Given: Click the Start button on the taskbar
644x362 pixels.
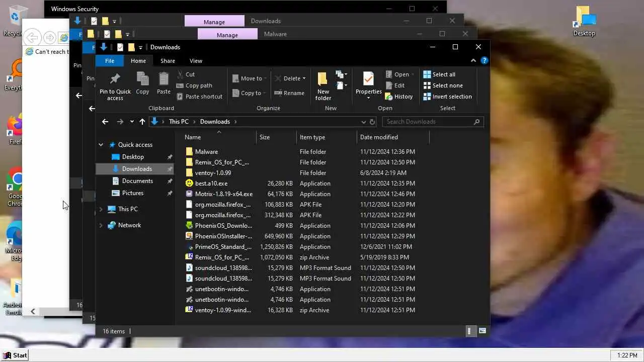Looking at the screenshot, I should tap(15, 355).
